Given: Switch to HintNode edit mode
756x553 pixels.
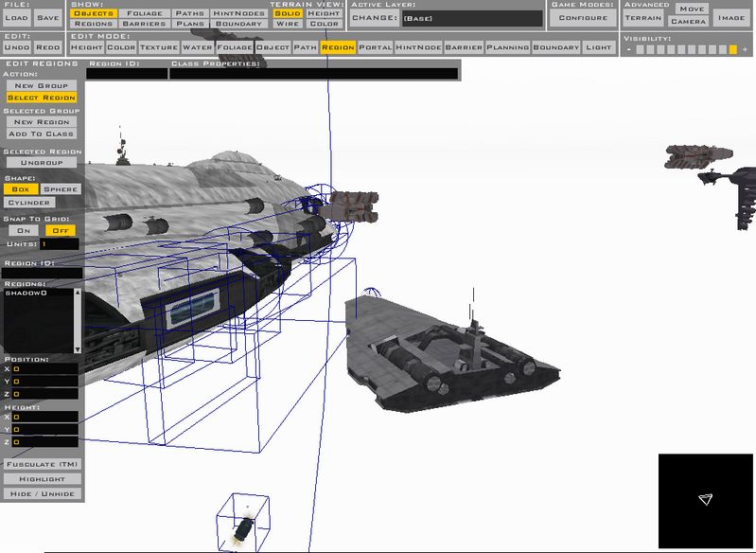Looking at the screenshot, I should click(418, 47).
